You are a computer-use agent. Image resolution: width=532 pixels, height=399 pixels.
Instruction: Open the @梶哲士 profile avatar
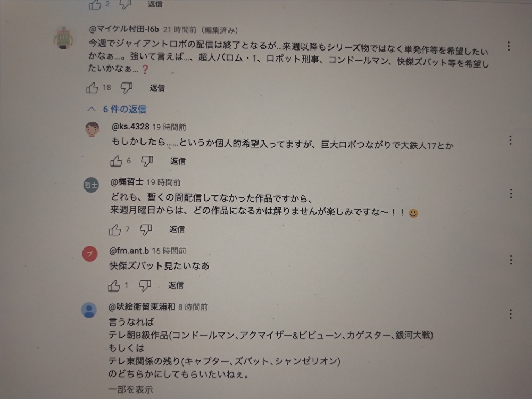tap(91, 185)
